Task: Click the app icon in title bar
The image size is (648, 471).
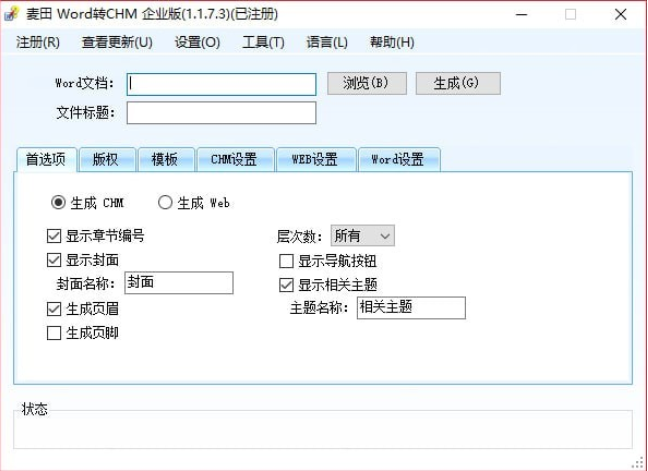Action: coord(12,14)
